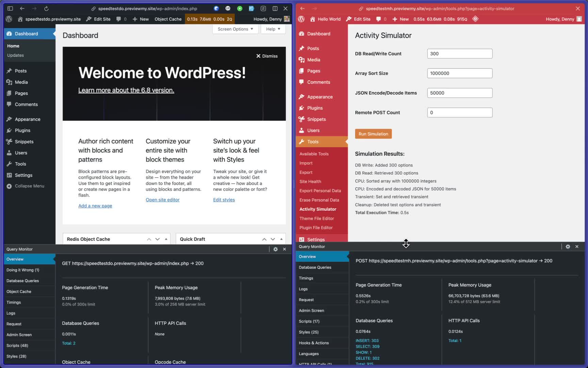Follow the 'Open site editor' link
The width and height of the screenshot is (588, 368).
(x=163, y=200)
